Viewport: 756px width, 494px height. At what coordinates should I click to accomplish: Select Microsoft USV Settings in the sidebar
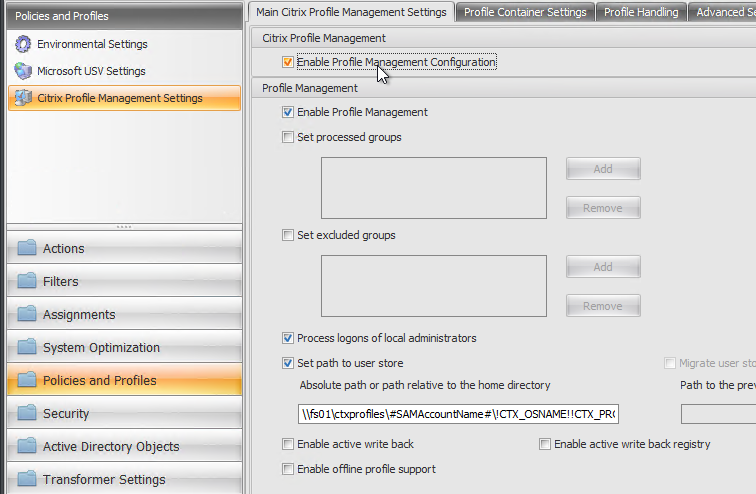[124, 71]
